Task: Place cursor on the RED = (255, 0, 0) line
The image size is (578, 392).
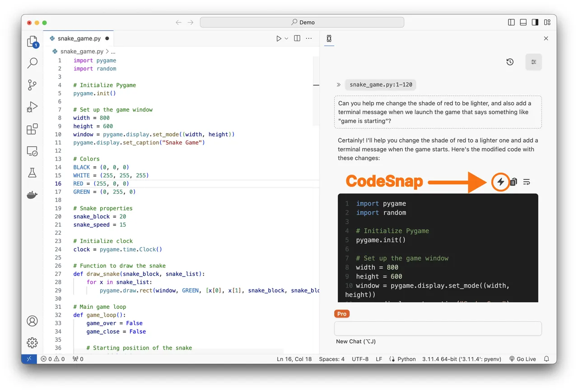Action: [x=101, y=183]
